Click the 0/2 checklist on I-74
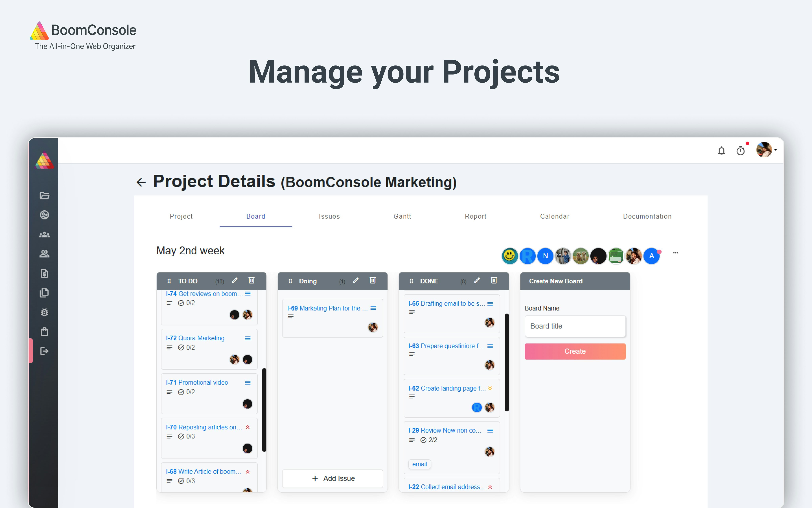The height and width of the screenshot is (508, 812). coord(186,303)
